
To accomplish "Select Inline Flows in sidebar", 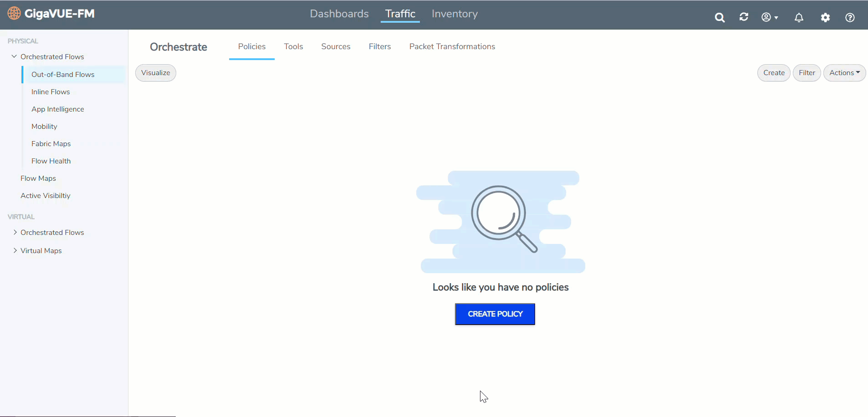I will (51, 92).
